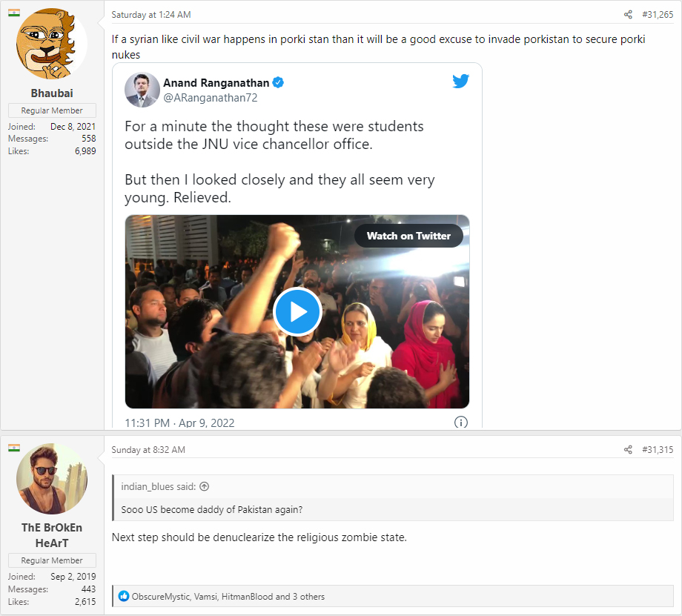The width and height of the screenshot is (682, 616).
Task: Click Bhaubai's post text about syrian civil war
Action: coord(378,47)
